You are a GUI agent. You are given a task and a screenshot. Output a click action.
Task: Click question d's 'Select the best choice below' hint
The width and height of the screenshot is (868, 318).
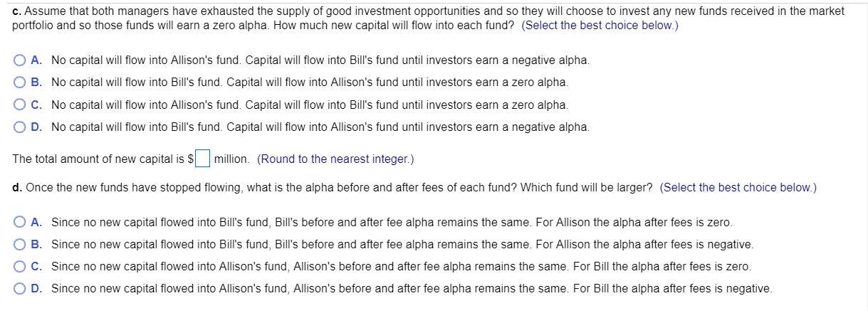tap(738, 188)
